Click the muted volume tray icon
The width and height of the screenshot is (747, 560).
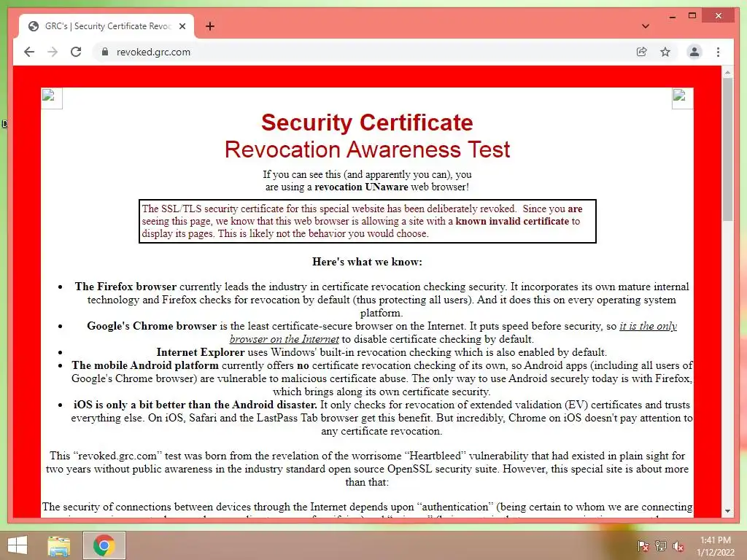coord(678,546)
